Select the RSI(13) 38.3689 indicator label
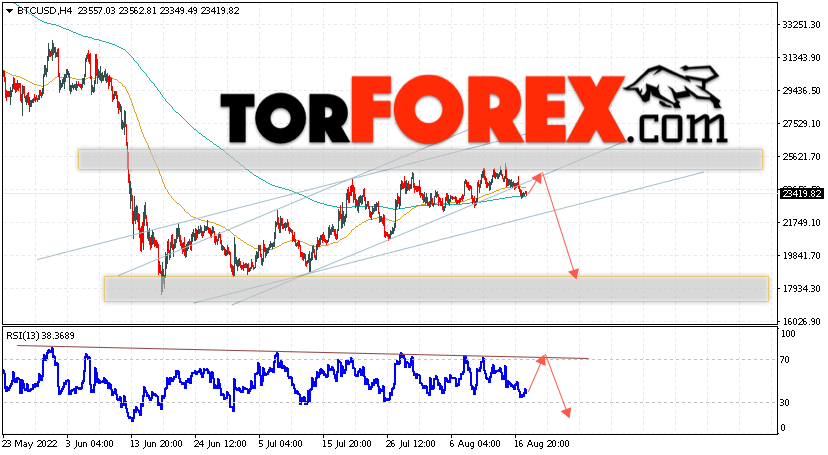Screen dimensions: 828x455 point(40,336)
